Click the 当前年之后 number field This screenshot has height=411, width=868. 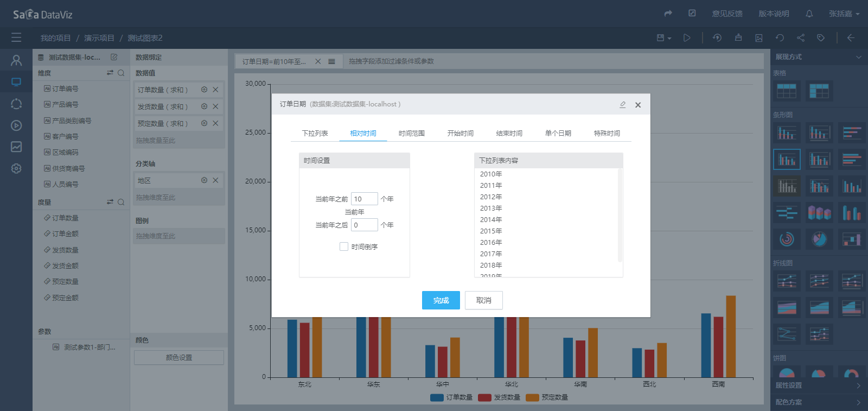point(365,225)
